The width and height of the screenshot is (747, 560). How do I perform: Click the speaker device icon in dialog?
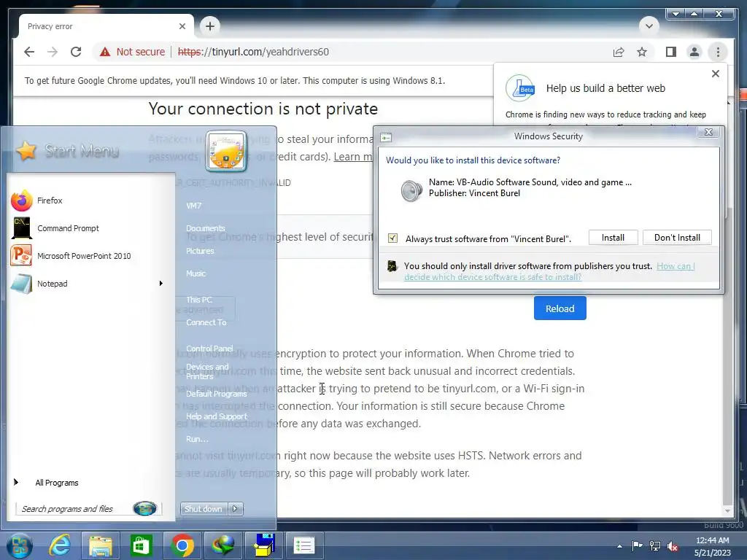pos(411,191)
